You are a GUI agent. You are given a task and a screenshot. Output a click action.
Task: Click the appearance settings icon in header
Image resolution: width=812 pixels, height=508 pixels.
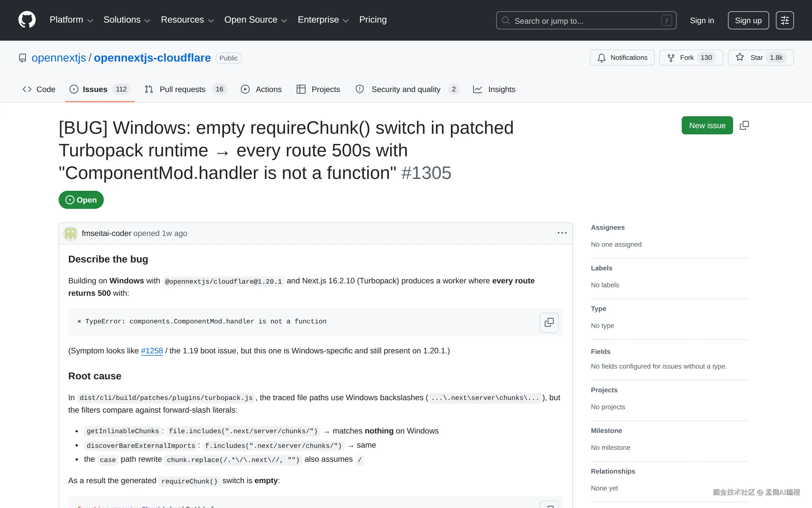click(x=784, y=21)
